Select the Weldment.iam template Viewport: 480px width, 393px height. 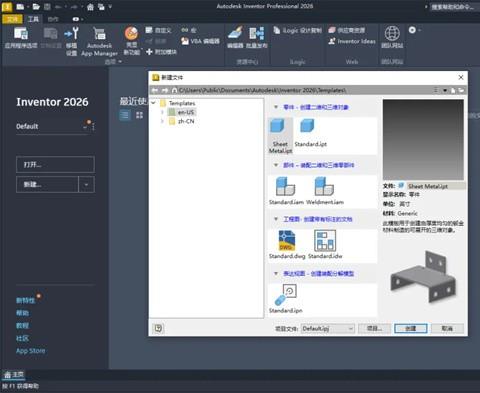(325, 191)
